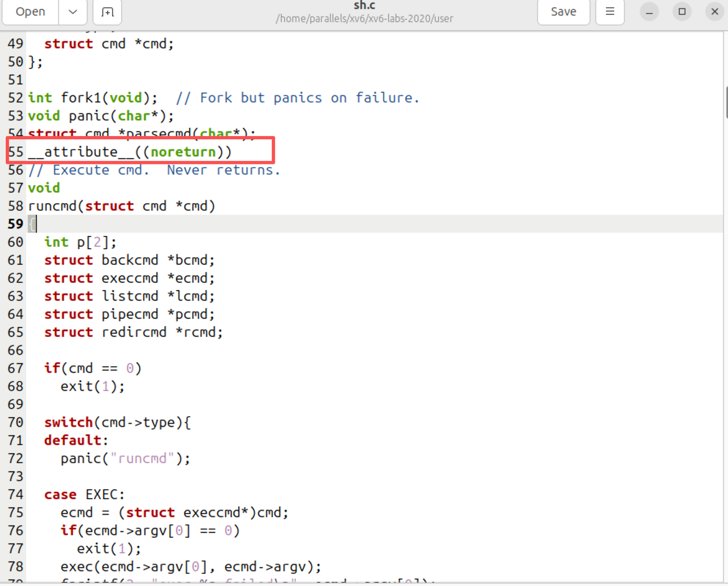Image resolution: width=728 pixels, height=586 pixels.
Task: Expand the recent files dropdown arrow
Action: point(73,12)
